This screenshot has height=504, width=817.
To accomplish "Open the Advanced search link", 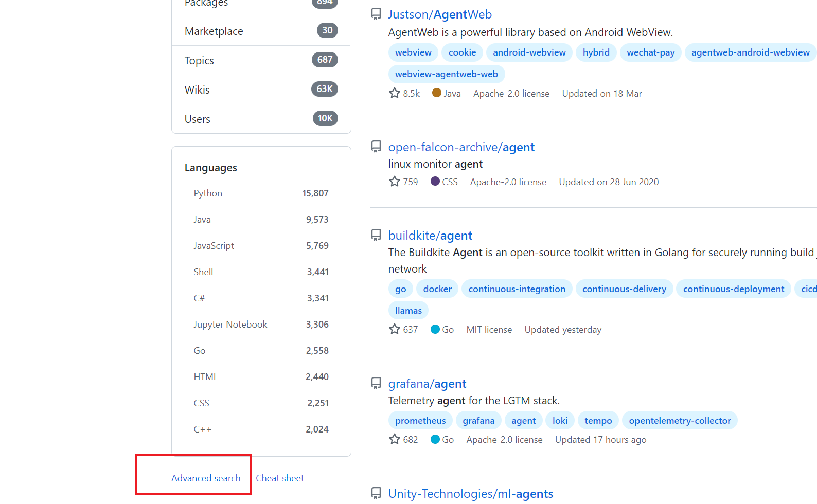I will (x=206, y=478).
